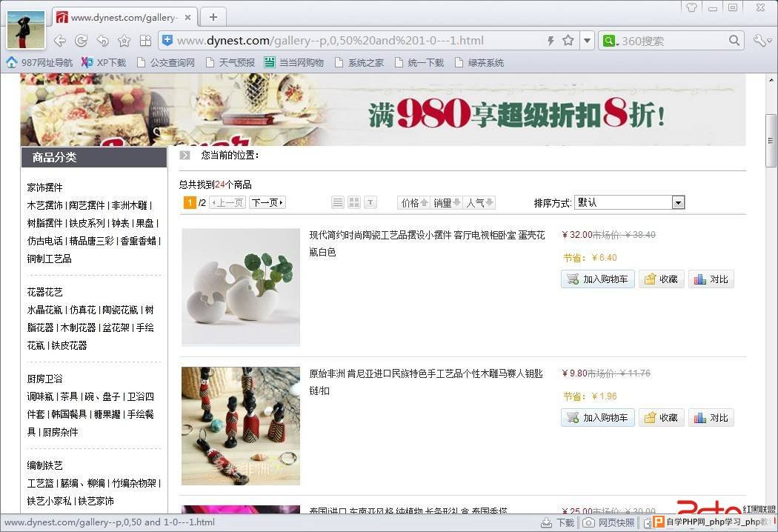This screenshot has width=778, height=532.
Task: Click 收藏 for the Maasai keychain
Action: click(x=662, y=417)
